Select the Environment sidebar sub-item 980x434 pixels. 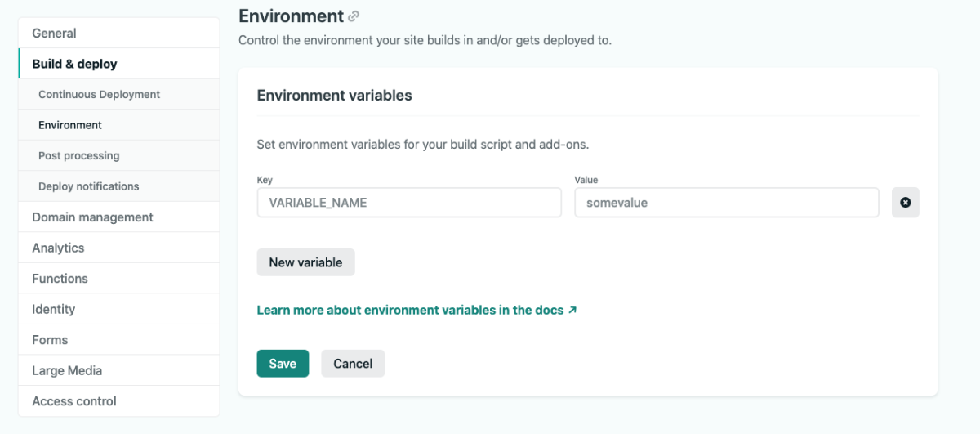pyautogui.click(x=119, y=125)
